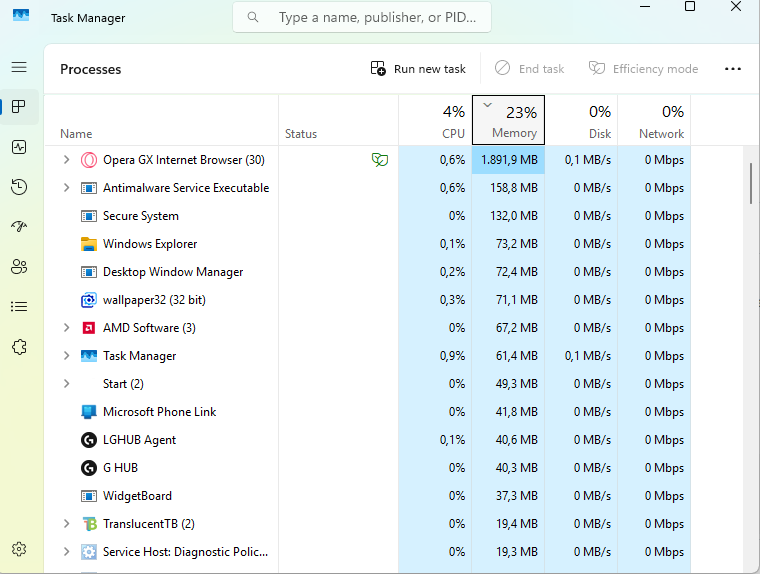
Task: Click the Service Host gear icon
Action: coord(89,552)
